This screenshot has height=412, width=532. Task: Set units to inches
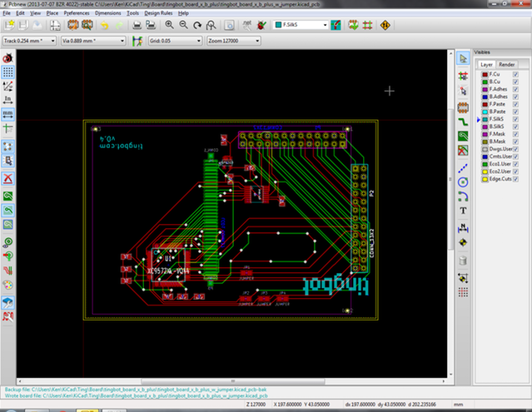(x=7, y=100)
